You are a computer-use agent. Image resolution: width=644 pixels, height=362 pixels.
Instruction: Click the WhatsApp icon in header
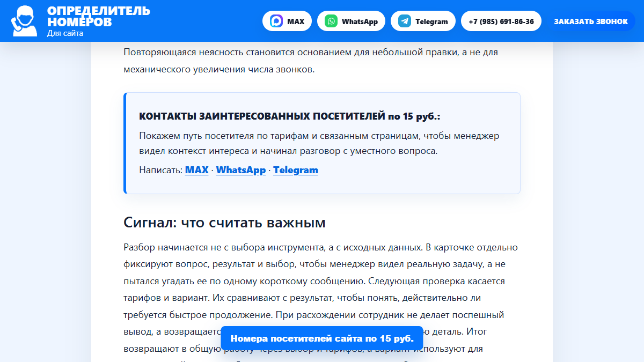tap(332, 21)
